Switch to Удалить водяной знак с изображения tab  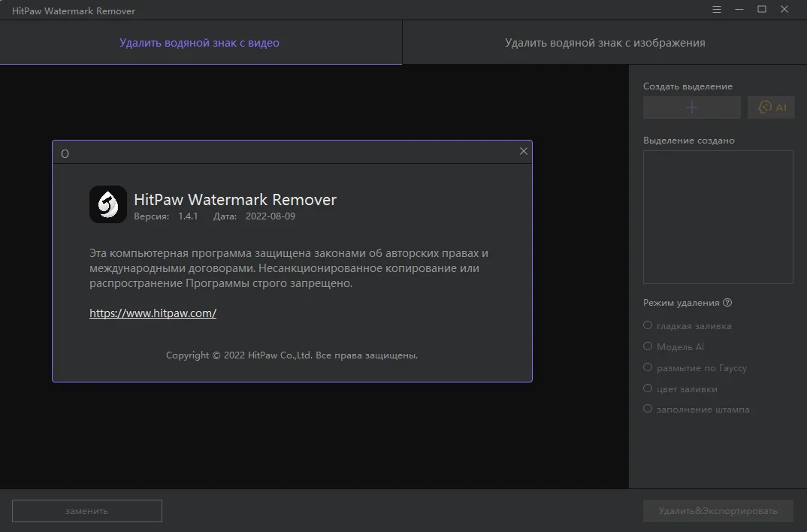point(605,43)
